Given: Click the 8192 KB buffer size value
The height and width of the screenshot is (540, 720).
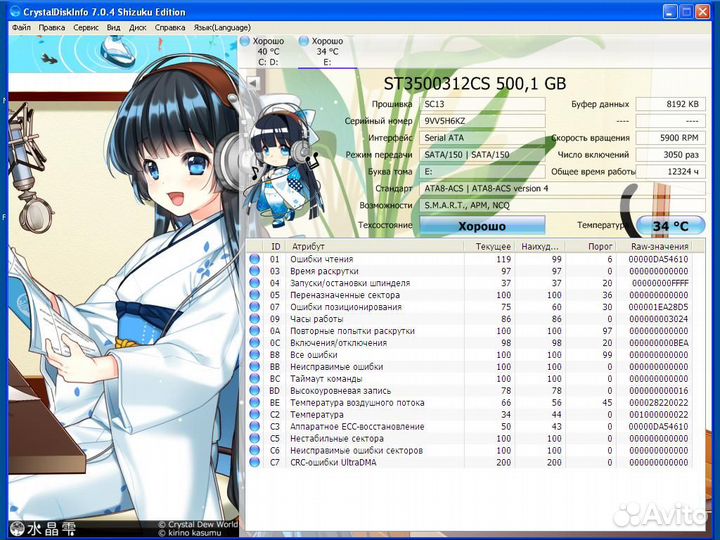Looking at the screenshot, I should pos(670,104).
